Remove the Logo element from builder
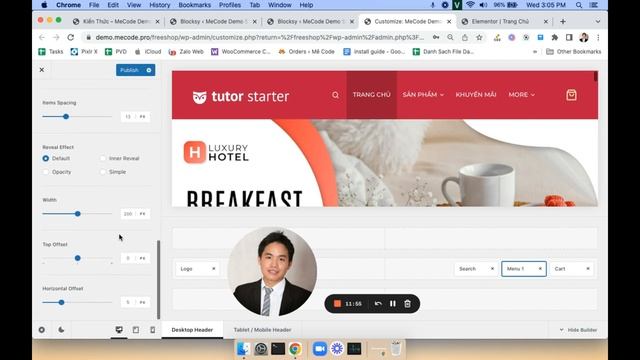The height and width of the screenshot is (360, 640). click(213, 269)
